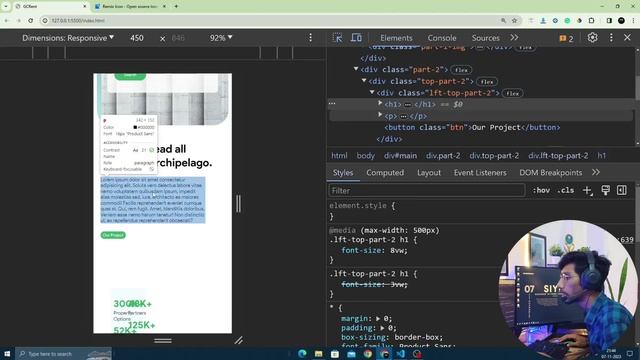This screenshot has height=360, width=640.
Task: Show more DevTools tabs chevron
Action: (x=514, y=38)
